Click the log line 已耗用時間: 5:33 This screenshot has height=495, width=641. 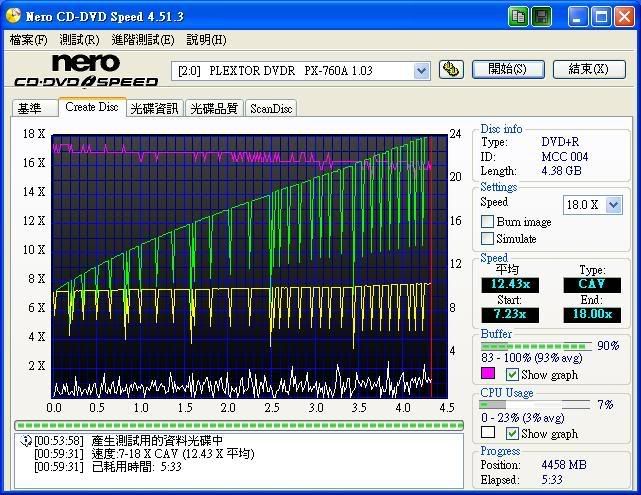137,467
